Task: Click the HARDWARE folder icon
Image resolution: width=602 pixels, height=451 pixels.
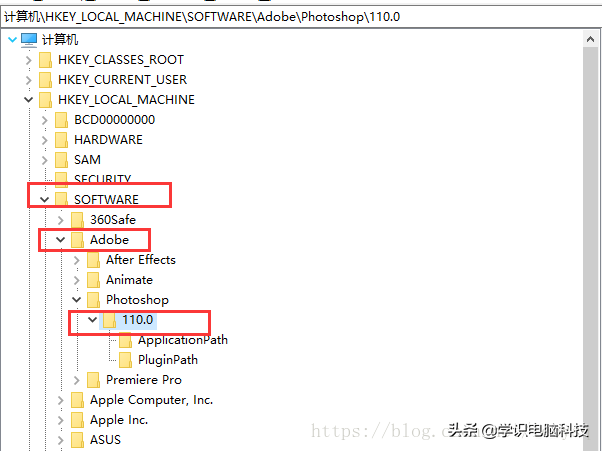Action: click(x=61, y=140)
